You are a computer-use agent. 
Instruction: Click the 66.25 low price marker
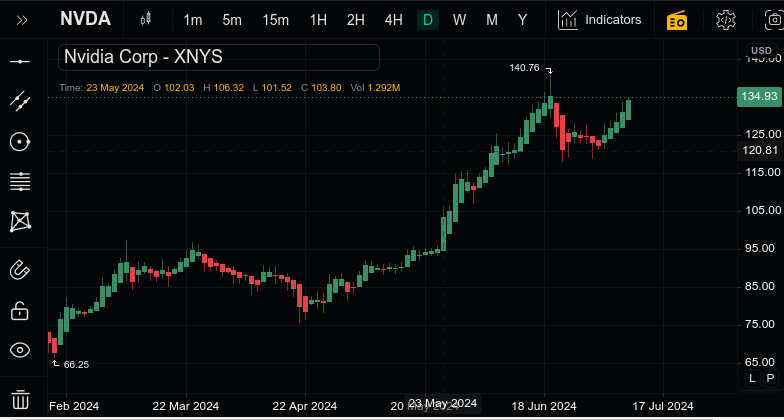coord(76,365)
